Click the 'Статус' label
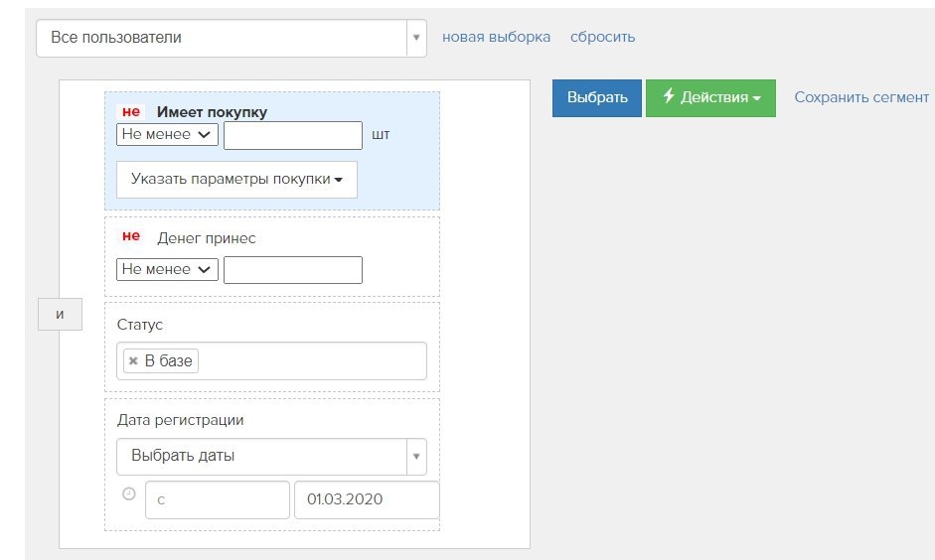This screenshot has height=560, width=935. pyautogui.click(x=139, y=325)
